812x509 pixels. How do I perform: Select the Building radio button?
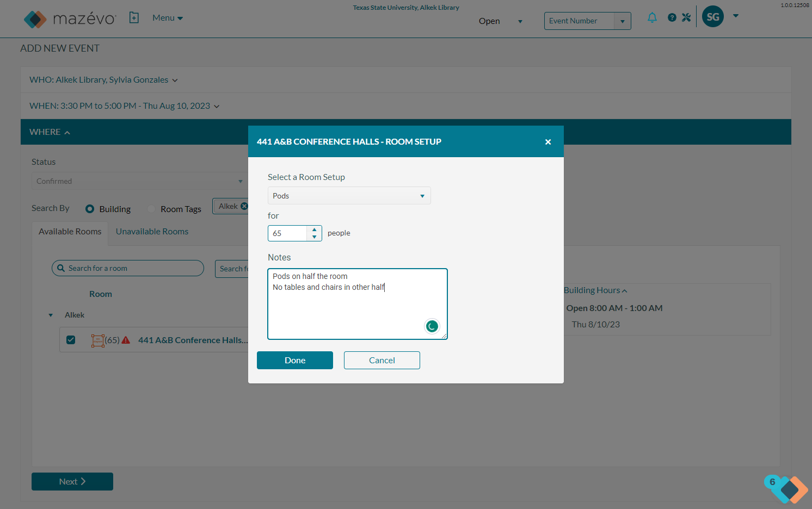point(90,209)
